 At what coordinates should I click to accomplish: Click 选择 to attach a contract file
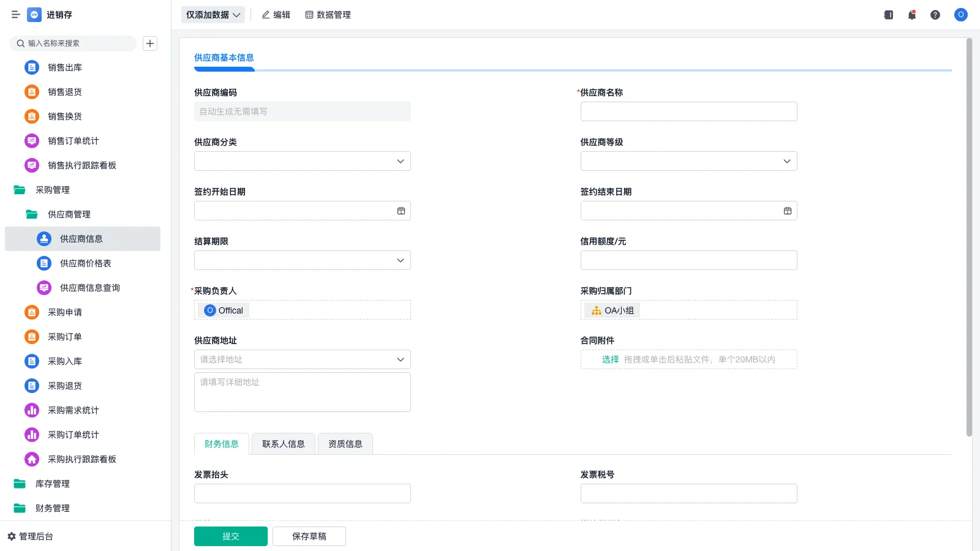[x=610, y=359]
